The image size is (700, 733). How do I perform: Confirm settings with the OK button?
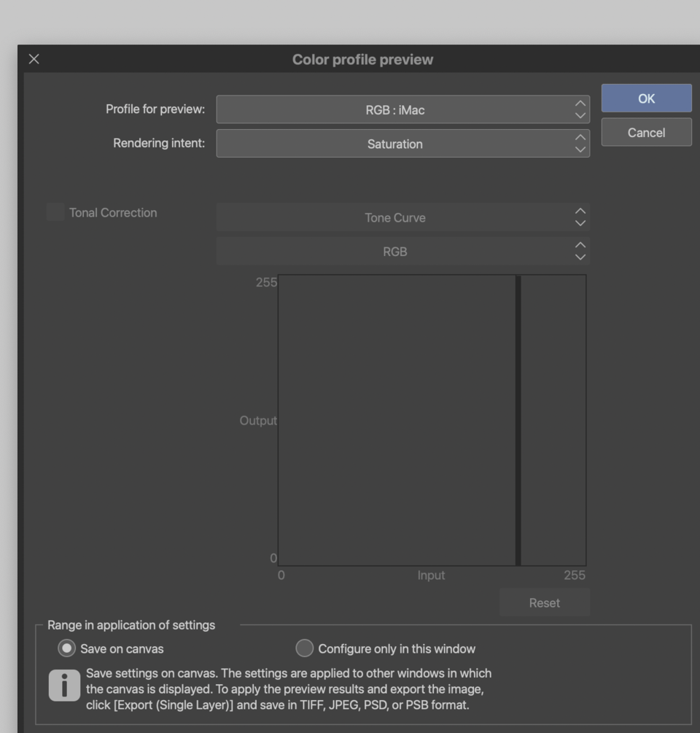646,98
